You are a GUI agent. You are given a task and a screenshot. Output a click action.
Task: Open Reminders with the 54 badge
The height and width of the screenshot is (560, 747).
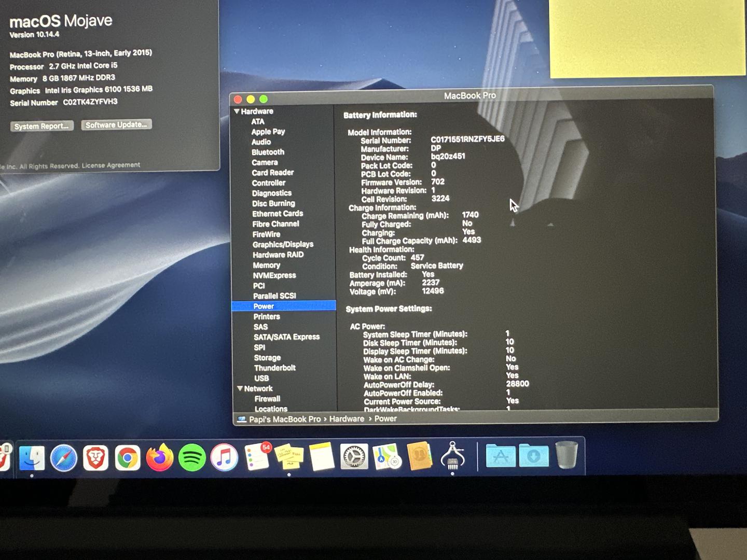(257, 457)
